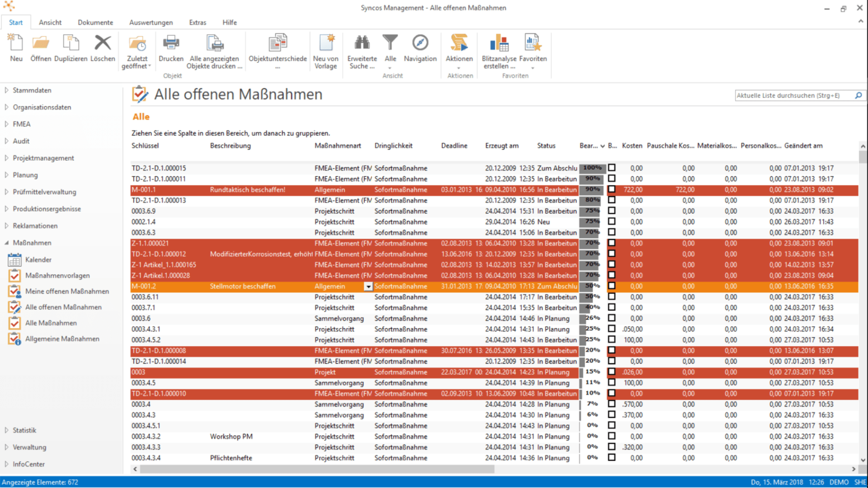Screen dimensions: 868x488
Task: Open the Extras ribbon tab
Action: pyautogui.click(x=197, y=23)
